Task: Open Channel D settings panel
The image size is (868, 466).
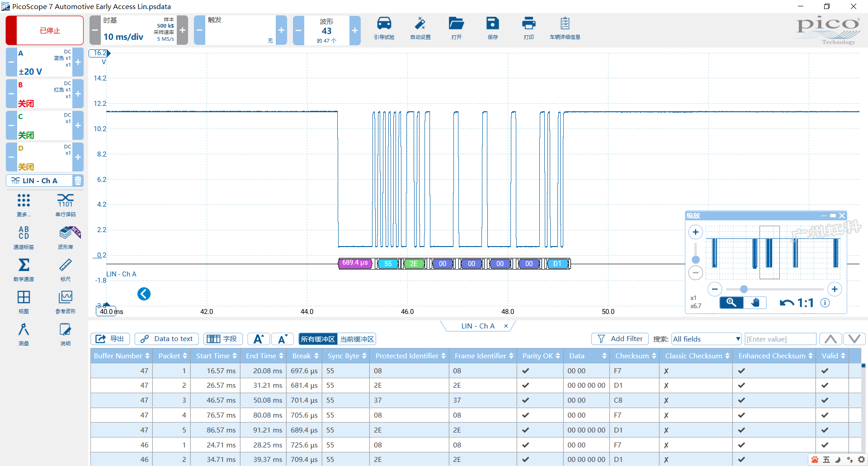Action: pyautogui.click(x=44, y=157)
